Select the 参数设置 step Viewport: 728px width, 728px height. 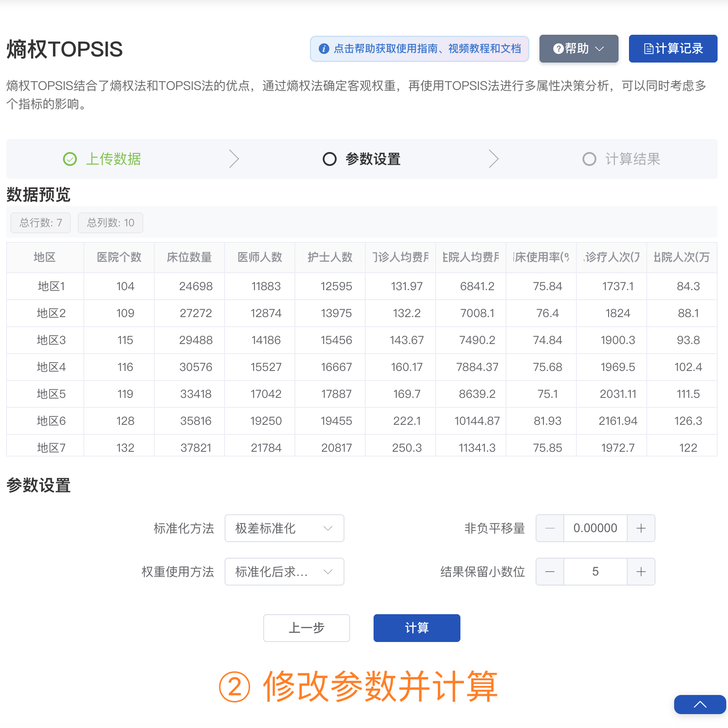pyautogui.click(x=373, y=159)
